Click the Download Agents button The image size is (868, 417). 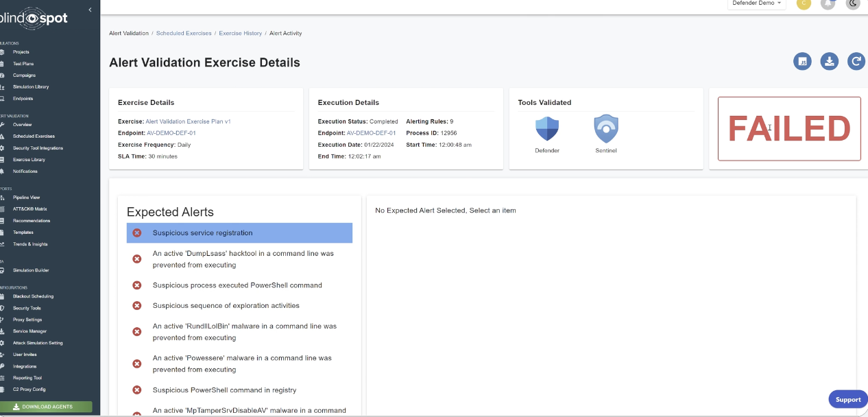point(46,407)
